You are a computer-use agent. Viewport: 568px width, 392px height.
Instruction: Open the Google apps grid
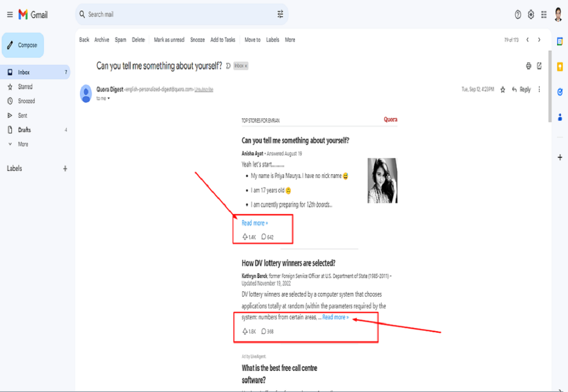click(x=543, y=14)
